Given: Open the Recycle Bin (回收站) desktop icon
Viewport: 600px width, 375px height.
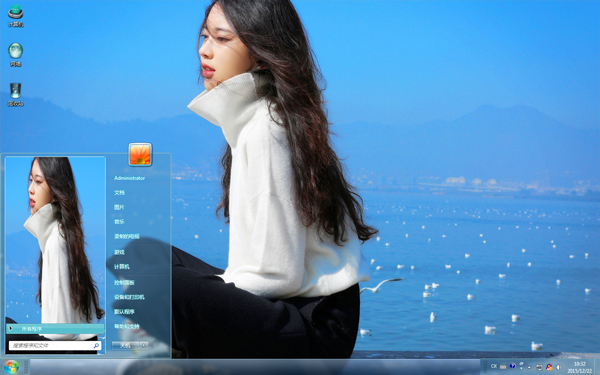Looking at the screenshot, I should [15, 95].
